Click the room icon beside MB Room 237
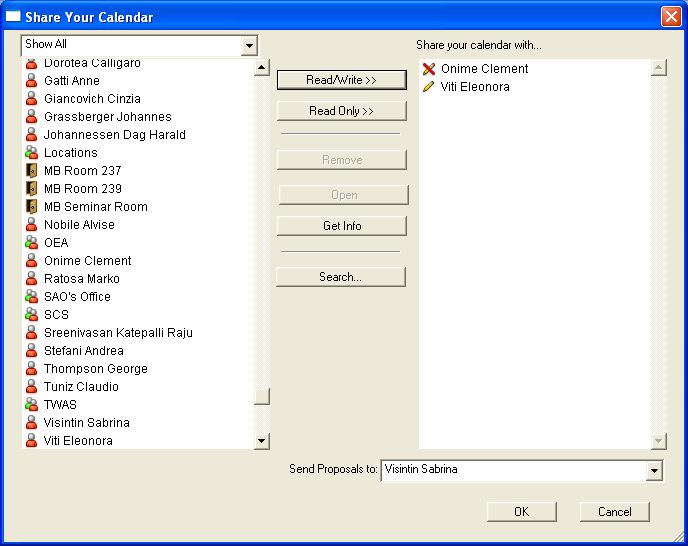The width and height of the screenshot is (688, 546). [x=31, y=171]
